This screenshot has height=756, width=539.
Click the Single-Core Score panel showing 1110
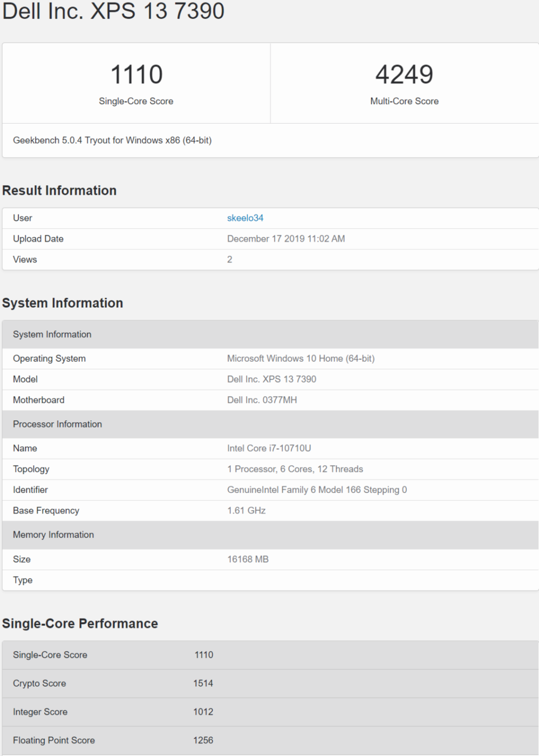(136, 82)
